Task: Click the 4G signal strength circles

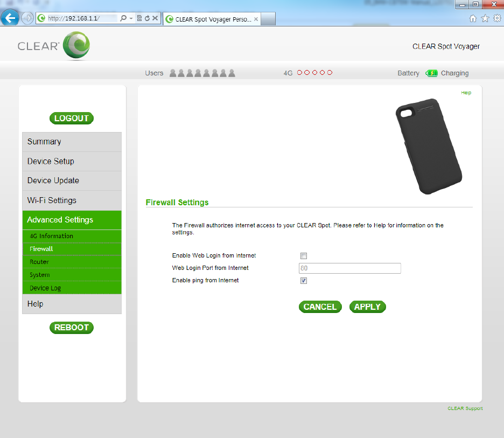Action: (314, 73)
